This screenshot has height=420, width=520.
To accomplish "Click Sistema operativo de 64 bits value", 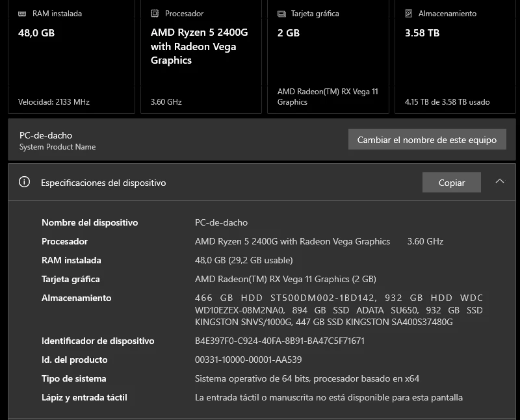I will click(307, 378).
